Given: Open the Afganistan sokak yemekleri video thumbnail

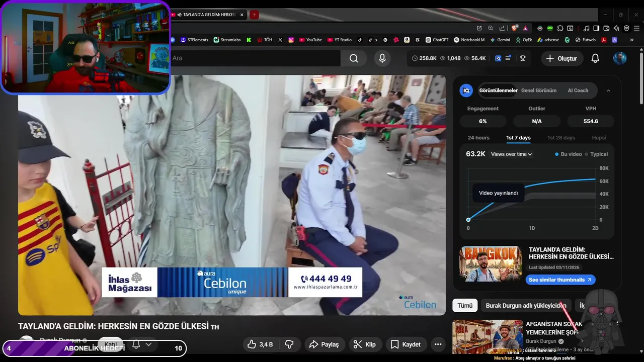Looking at the screenshot, I should tap(488, 337).
